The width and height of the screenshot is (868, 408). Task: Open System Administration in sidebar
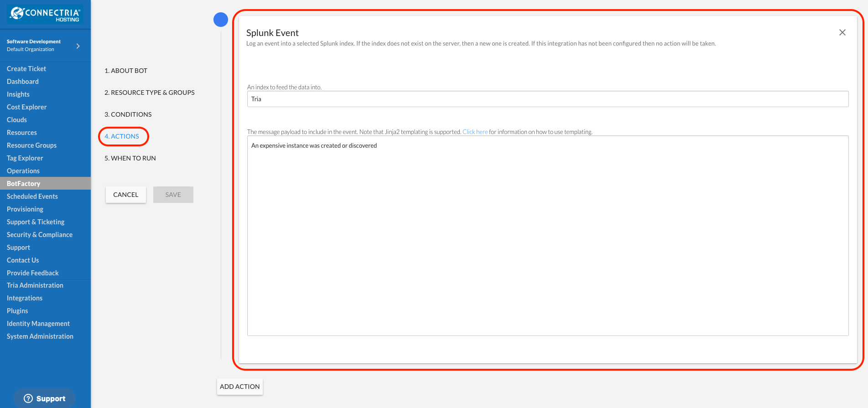[x=40, y=336]
